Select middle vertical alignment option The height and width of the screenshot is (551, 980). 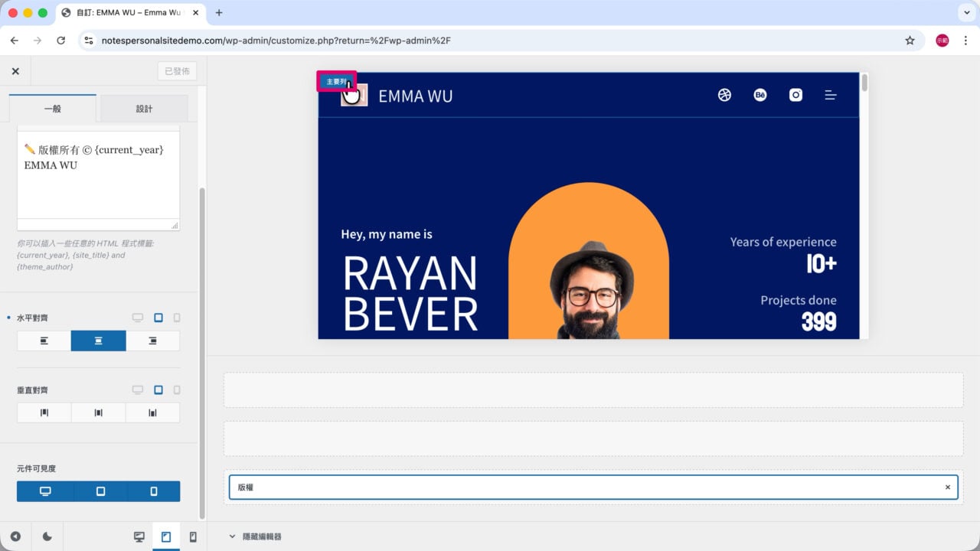tap(99, 412)
